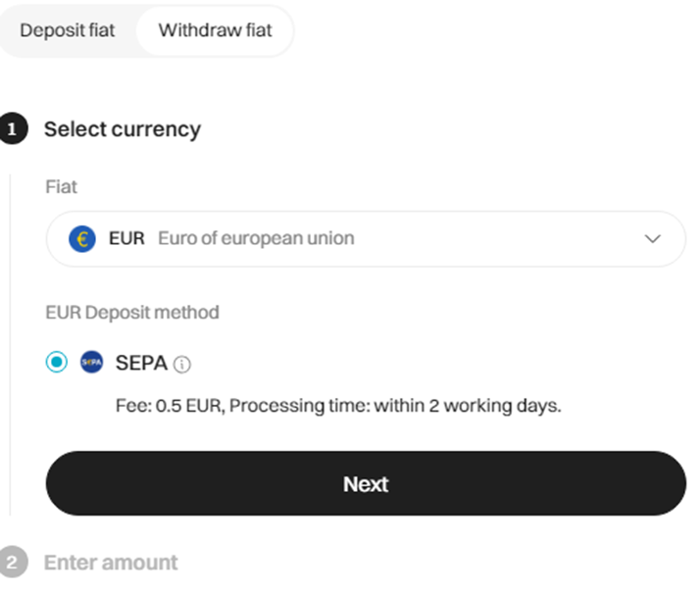Switch to the Withdraw fiat tab
Image resolution: width=700 pixels, height=590 pixels.
215,30
